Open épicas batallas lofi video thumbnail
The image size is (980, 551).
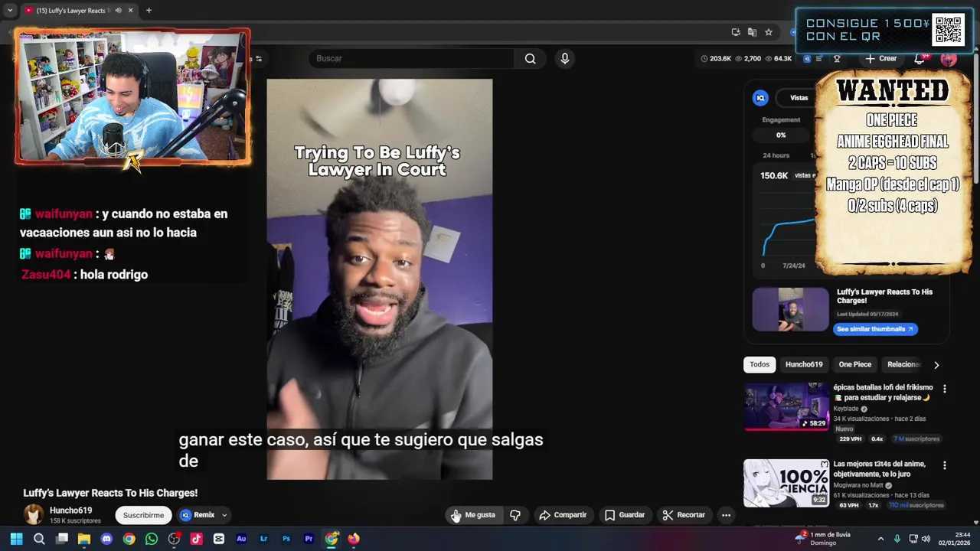(786, 407)
